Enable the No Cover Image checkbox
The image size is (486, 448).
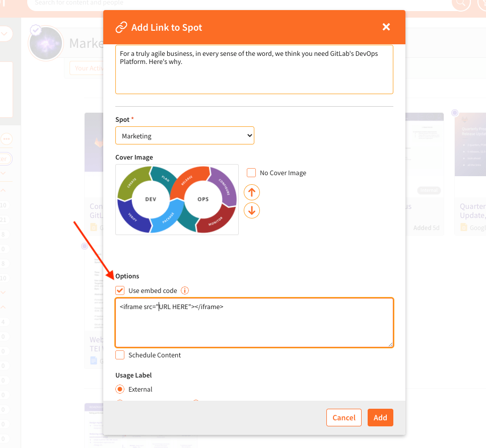(x=251, y=173)
